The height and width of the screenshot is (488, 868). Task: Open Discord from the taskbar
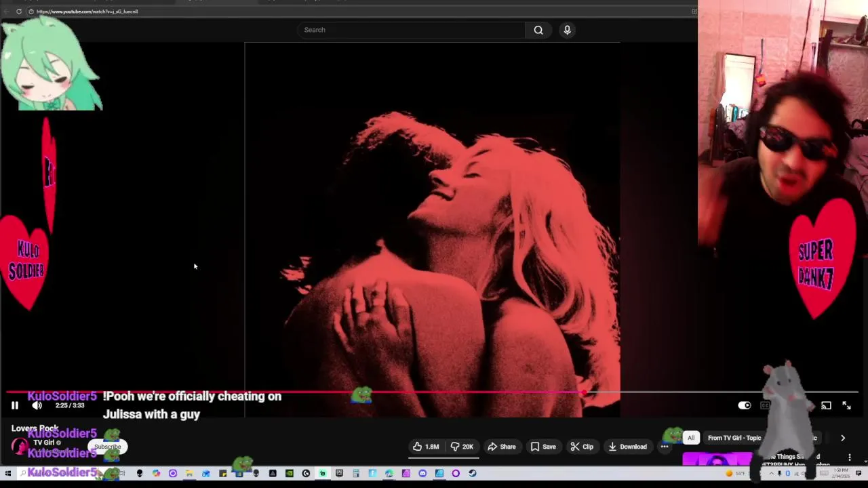[x=422, y=473]
